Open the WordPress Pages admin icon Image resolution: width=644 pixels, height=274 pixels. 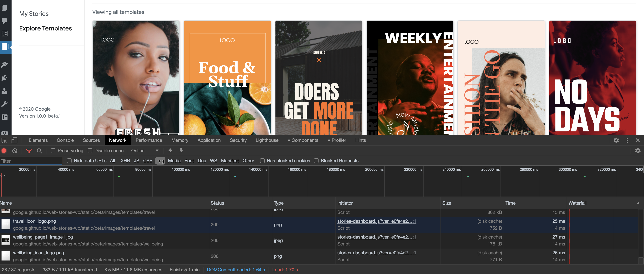tap(4, 8)
